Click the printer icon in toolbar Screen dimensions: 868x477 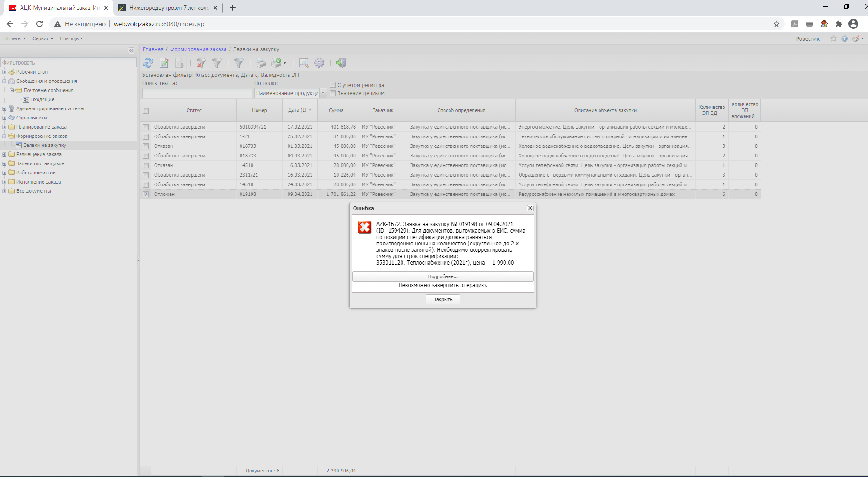click(x=260, y=63)
